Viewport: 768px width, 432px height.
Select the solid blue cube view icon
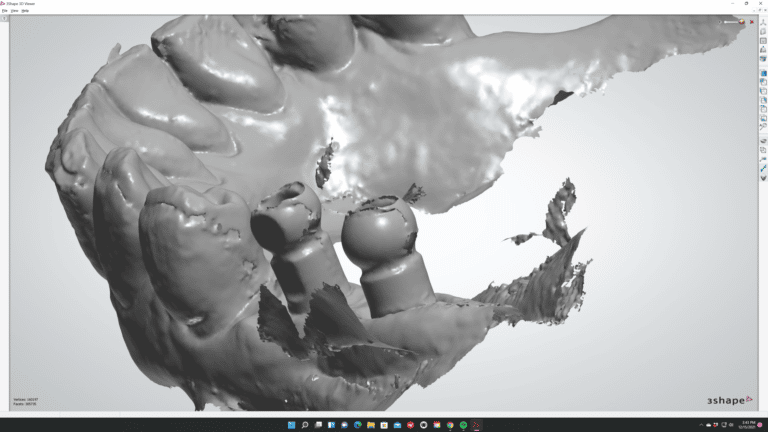click(763, 73)
